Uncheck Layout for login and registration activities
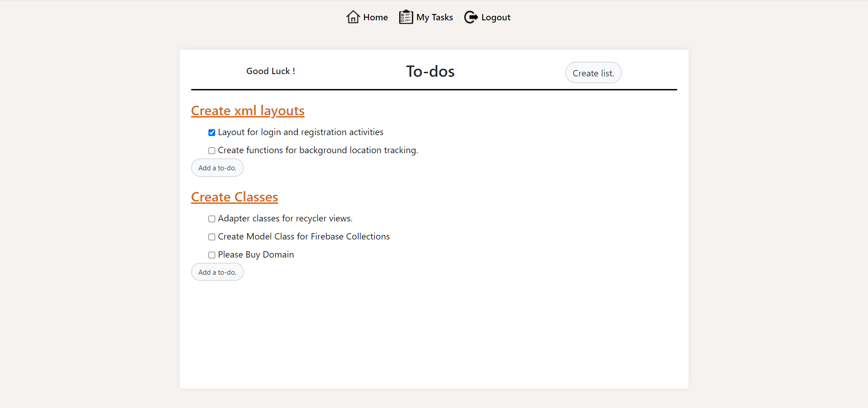868x408 pixels. (x=212, y=132)
